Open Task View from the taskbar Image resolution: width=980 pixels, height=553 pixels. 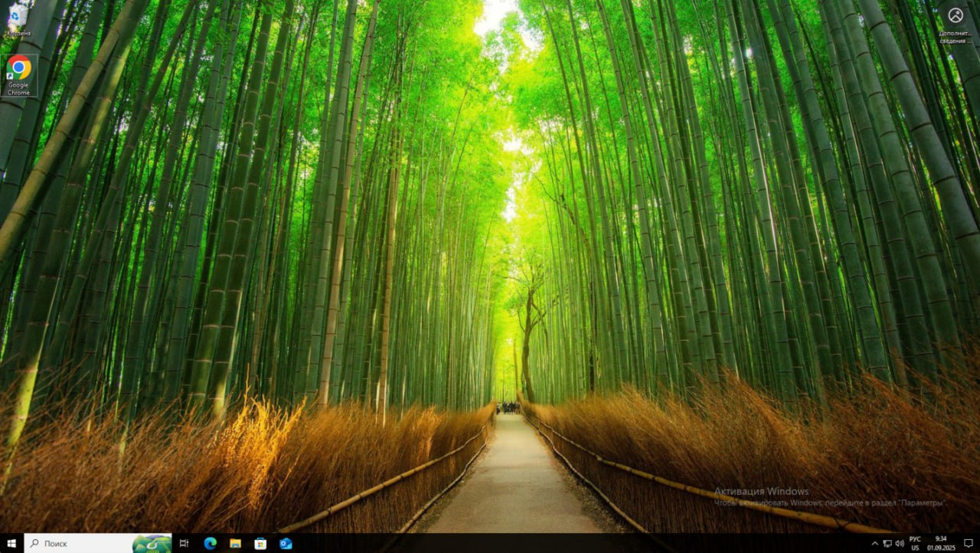click(184, 543)
